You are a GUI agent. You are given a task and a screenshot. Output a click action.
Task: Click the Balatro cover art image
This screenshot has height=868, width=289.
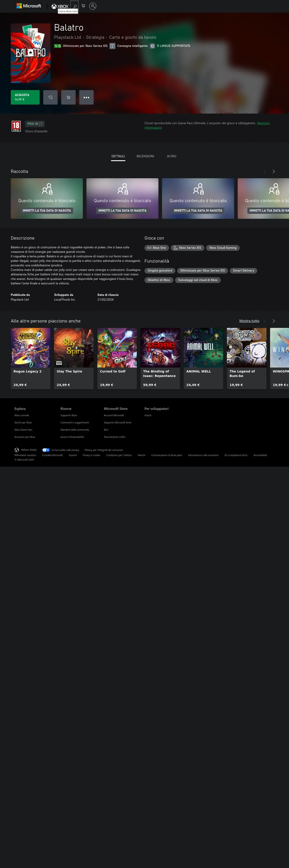[31, 53]
